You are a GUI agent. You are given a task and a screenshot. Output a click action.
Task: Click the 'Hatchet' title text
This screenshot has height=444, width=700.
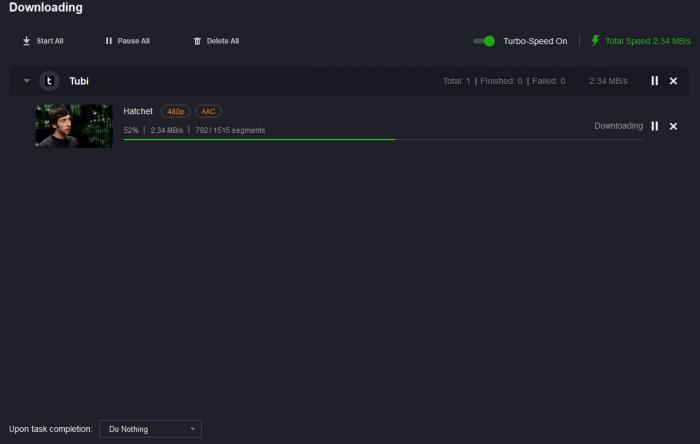point(138,111)
